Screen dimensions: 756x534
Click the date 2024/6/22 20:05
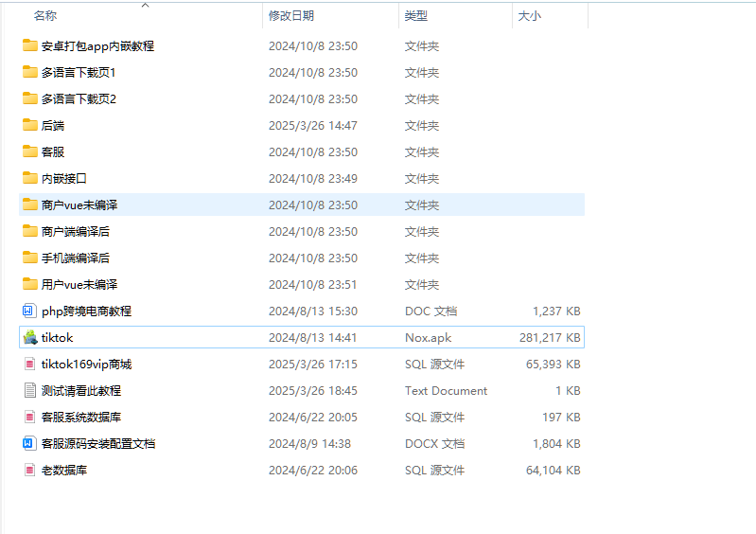[x=313, y=418]
